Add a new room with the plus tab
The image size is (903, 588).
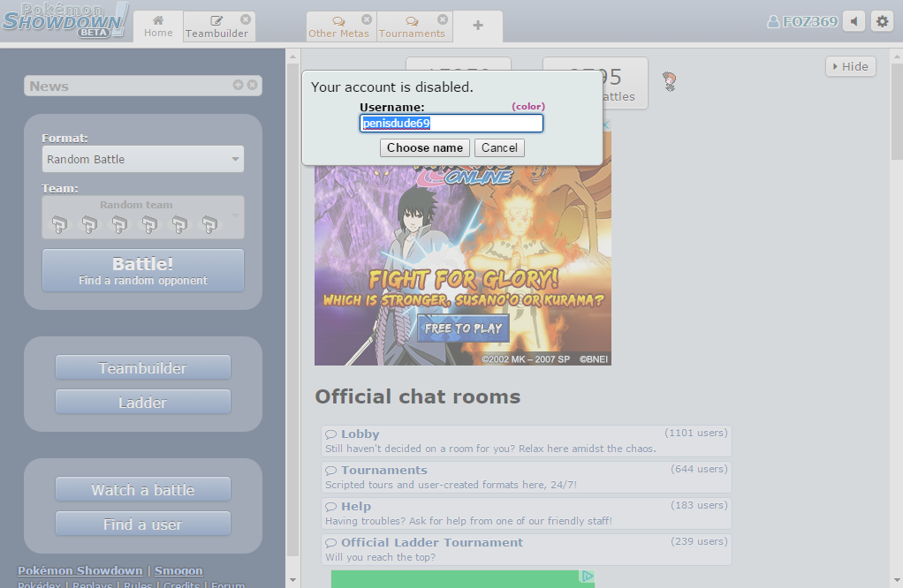478,26
